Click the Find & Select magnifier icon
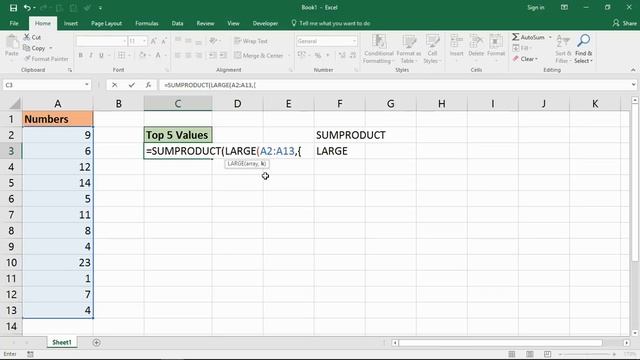Viewport: 640px width, 360px height. (x=583, y=41)
